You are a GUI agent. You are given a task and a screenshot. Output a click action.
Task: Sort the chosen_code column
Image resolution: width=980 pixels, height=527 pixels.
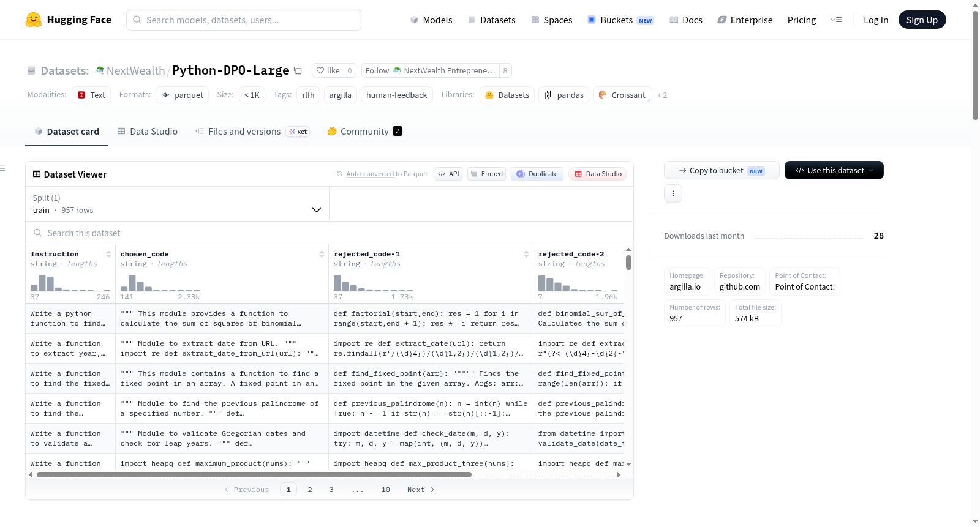pyautogui.click(x=322, y=254)
